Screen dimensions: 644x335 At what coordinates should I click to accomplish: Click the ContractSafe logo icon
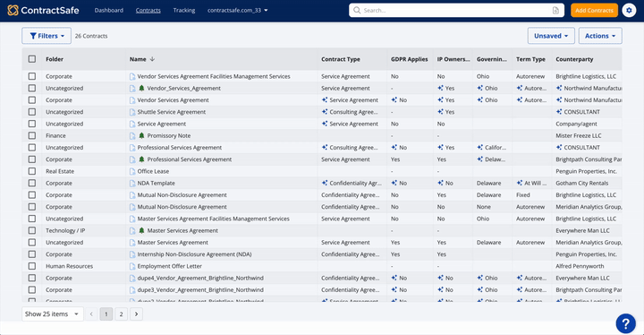(13, 10)
